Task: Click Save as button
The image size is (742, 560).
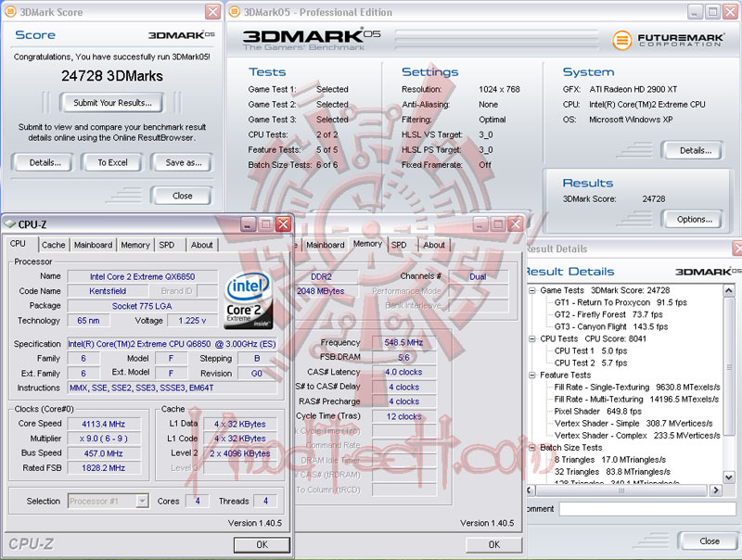Action: coord(182,162)
